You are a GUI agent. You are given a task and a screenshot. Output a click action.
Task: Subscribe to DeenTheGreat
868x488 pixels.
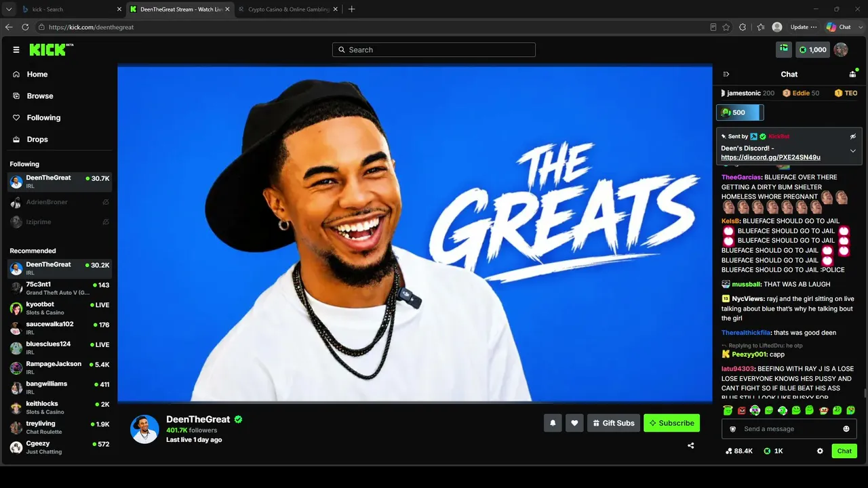point(671,423)
